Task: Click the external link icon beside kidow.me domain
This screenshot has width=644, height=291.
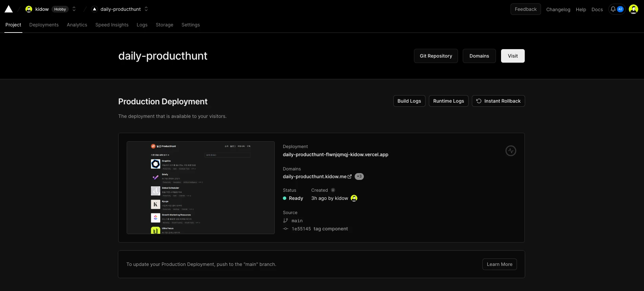Action: [350, 176]
